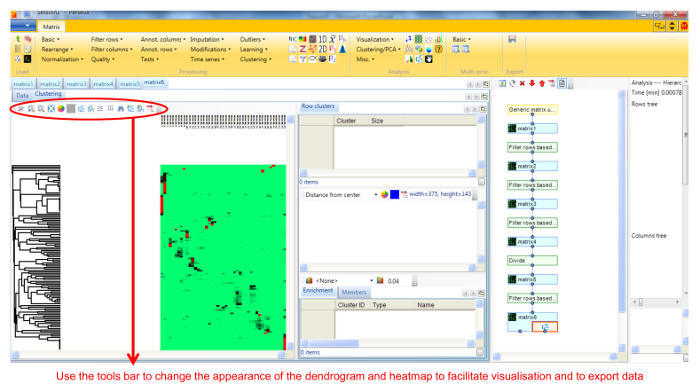Screen dimensions: 700x392
Task: Click the blue color swatch beside Distance from center
Action: pyautogui.click(x=394, y=195)
